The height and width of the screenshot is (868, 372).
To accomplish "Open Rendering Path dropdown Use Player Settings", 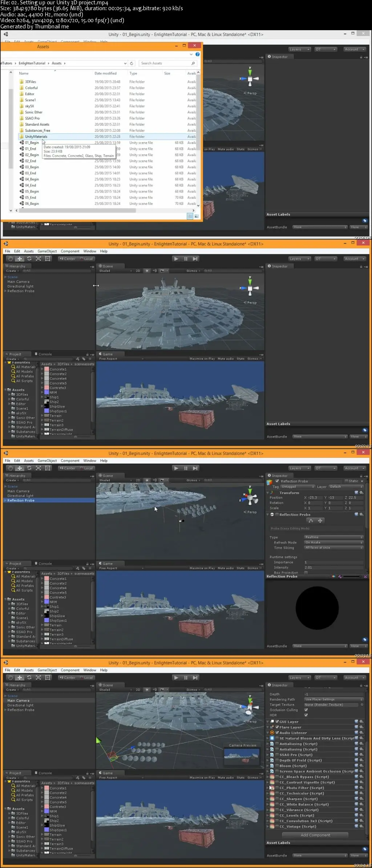I will coord(333,699).
